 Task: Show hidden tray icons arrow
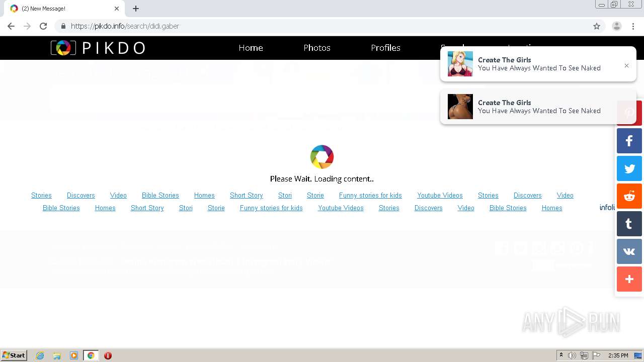(x=560, y=355)
